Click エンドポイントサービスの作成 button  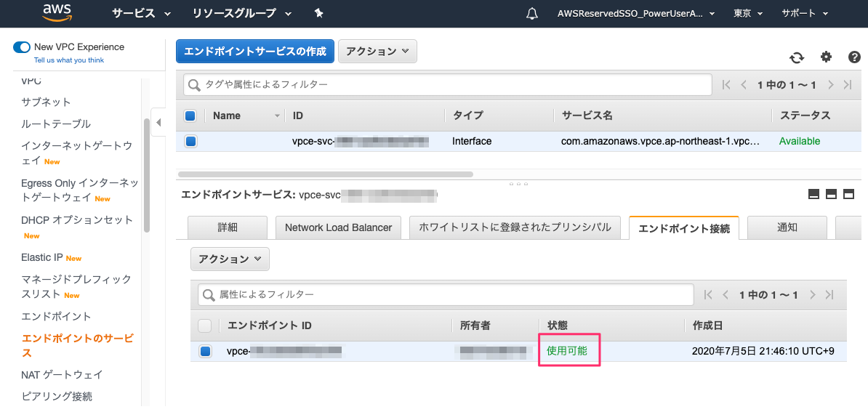pos(255,52)
